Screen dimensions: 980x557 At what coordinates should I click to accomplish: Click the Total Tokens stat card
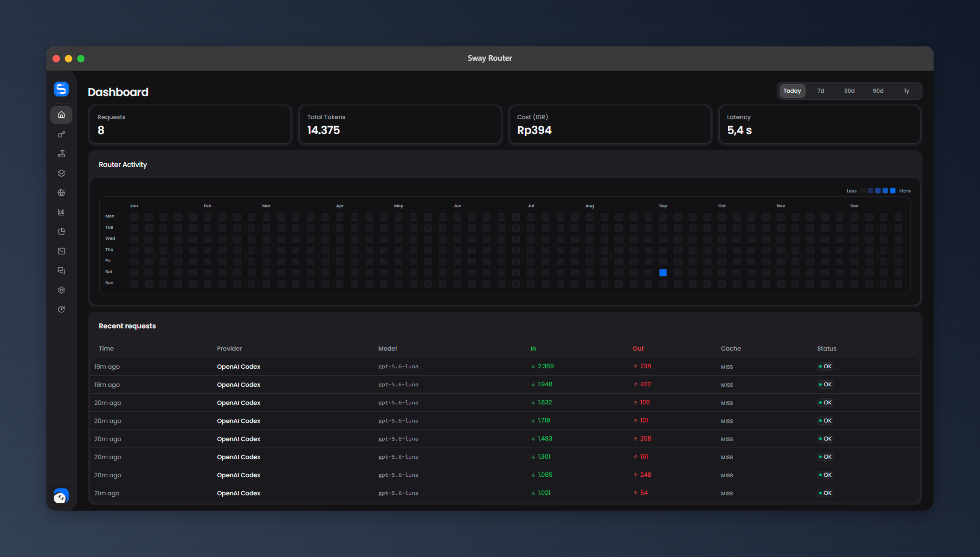tap(400, 125)
